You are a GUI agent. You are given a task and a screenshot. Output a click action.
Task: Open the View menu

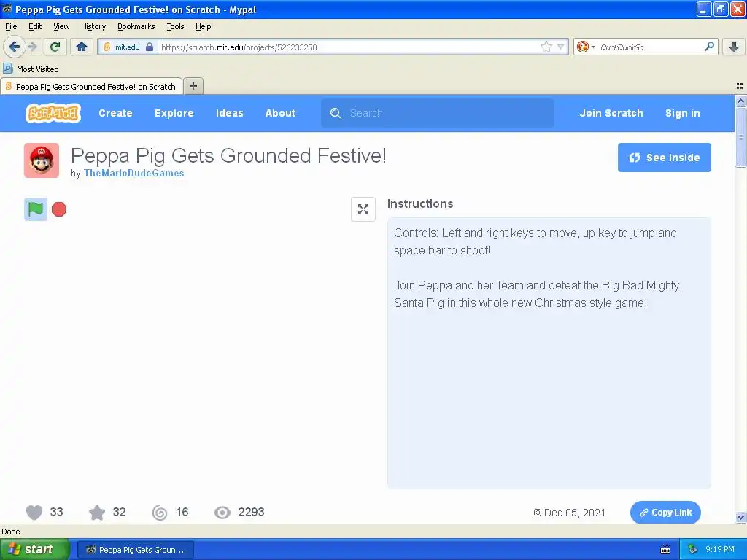pyautogui.click(x=61, y=26)
